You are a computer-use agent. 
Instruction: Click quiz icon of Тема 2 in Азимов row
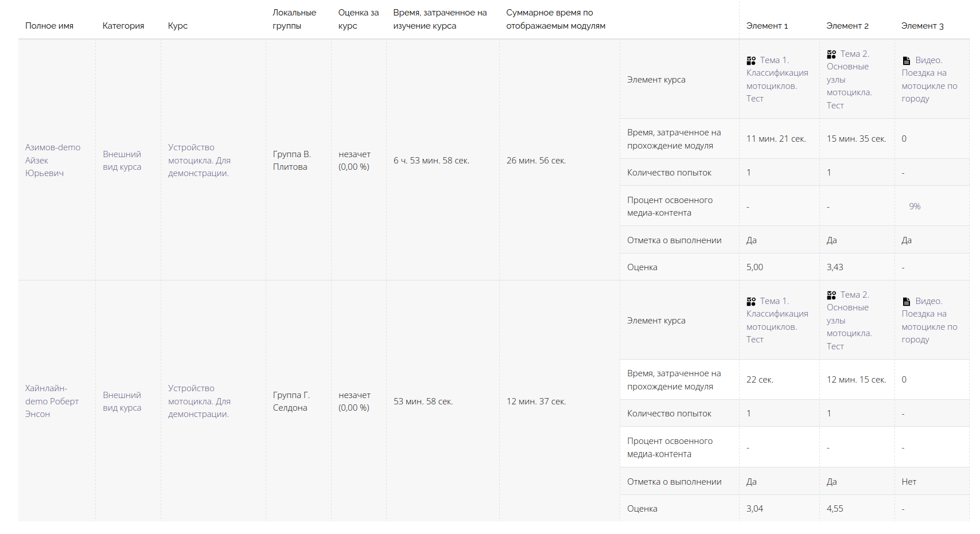[x=831, y=54]
